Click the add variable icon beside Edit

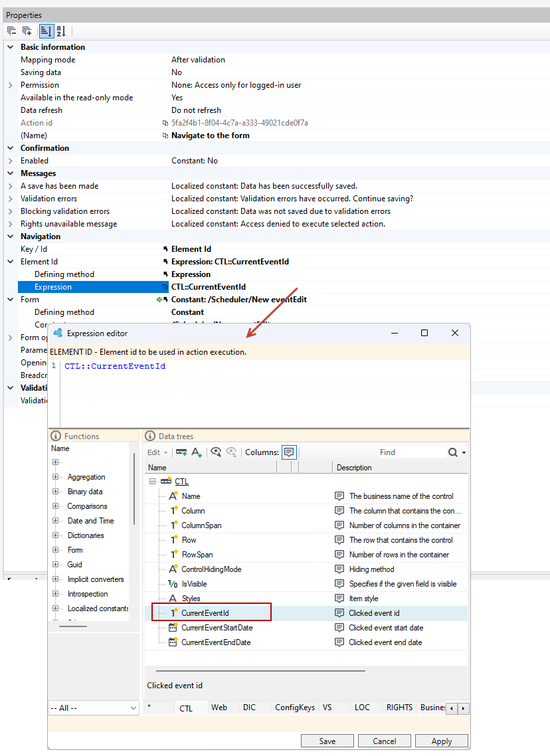click(182, 452)
